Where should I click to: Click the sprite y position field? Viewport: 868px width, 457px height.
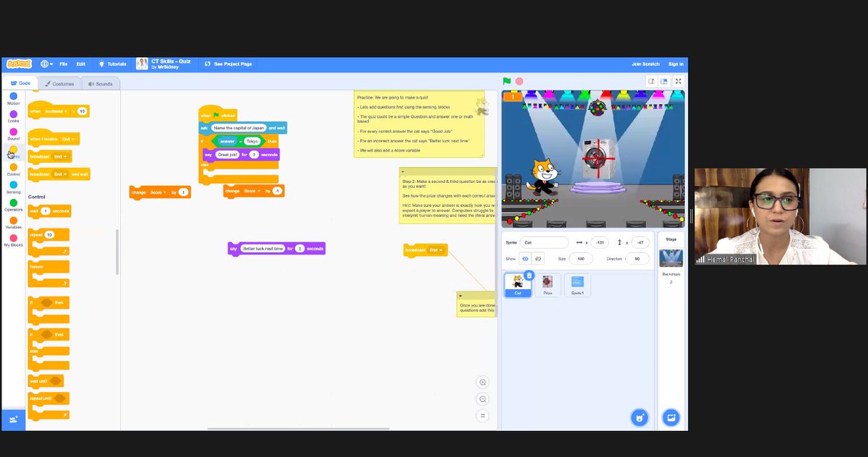point(640,242)
